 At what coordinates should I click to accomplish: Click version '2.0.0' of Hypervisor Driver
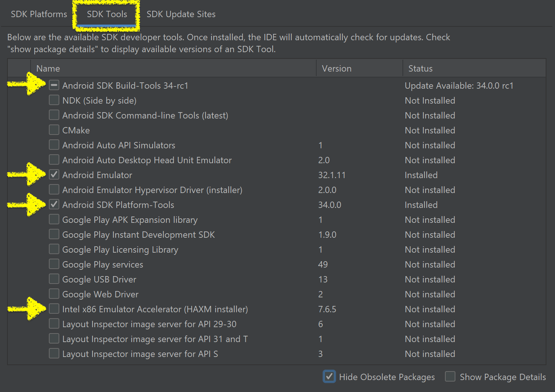pos(327,190)
